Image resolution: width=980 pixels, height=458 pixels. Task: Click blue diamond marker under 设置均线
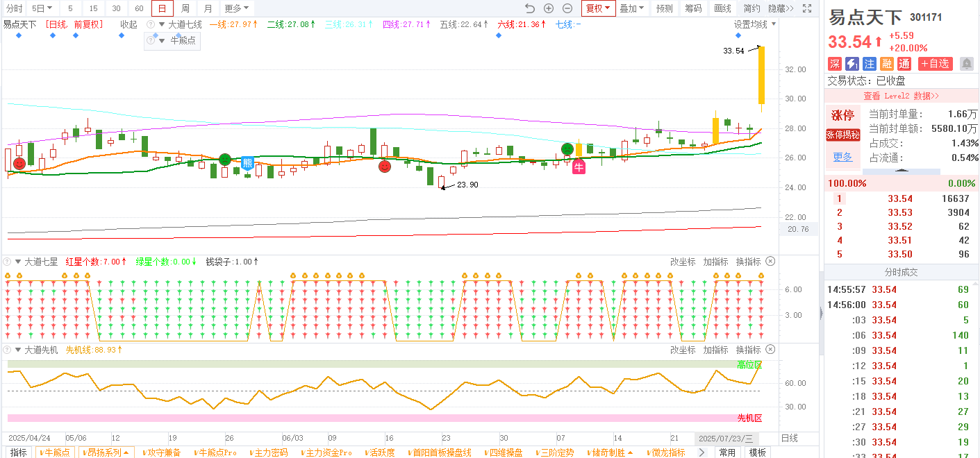point(738,35)
